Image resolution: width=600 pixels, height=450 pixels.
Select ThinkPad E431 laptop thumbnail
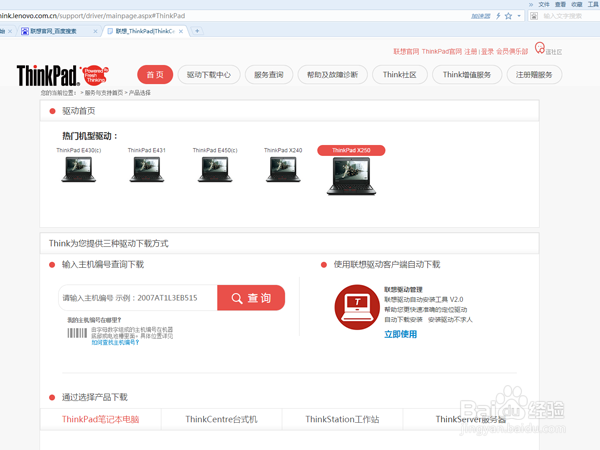[147, 170]
